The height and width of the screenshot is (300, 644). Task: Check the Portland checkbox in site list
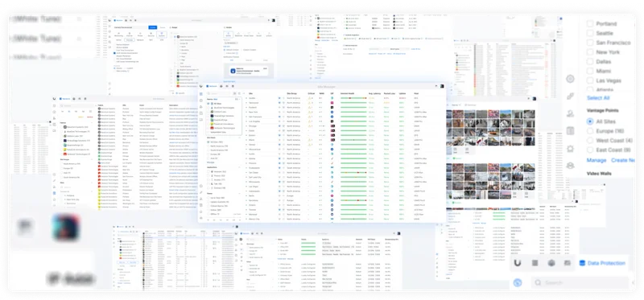coord(590,24)
